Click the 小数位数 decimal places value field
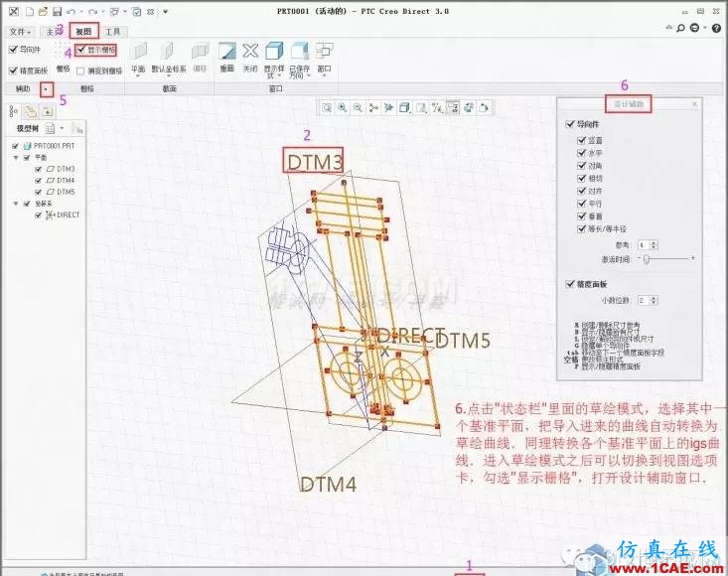Viewport: 728px width, 576px height. coord(644,300)
